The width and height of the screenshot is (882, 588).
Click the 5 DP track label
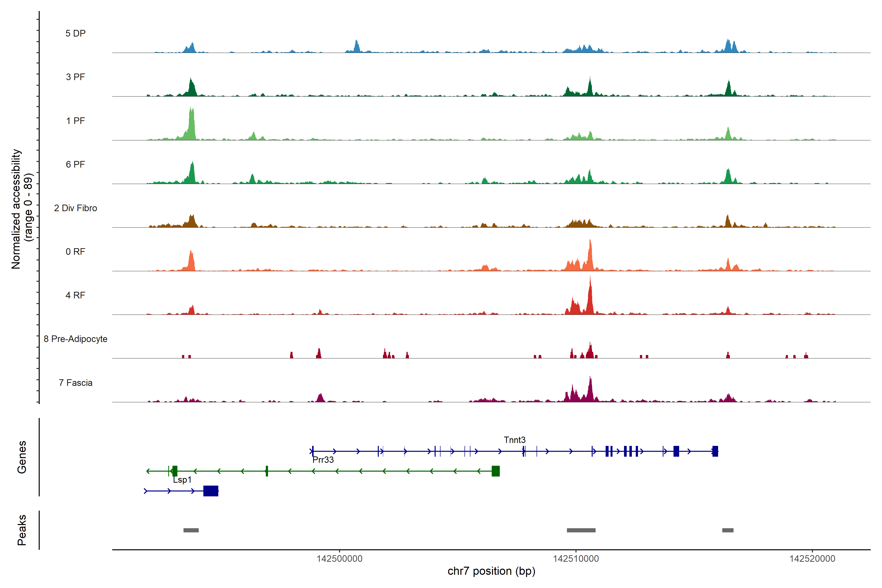click(75, 33)
